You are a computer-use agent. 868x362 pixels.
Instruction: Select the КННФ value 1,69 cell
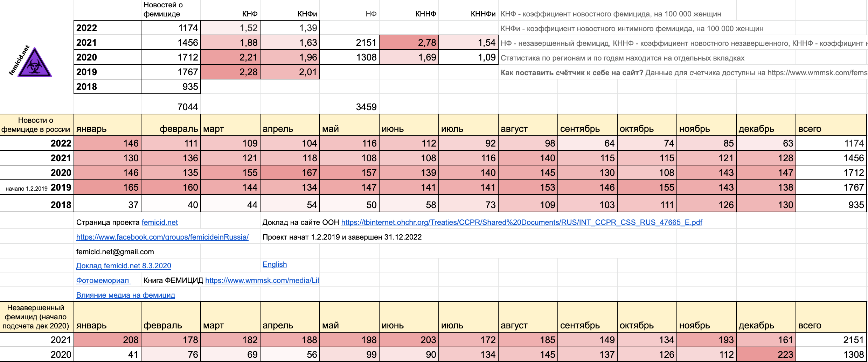[409, 57]
